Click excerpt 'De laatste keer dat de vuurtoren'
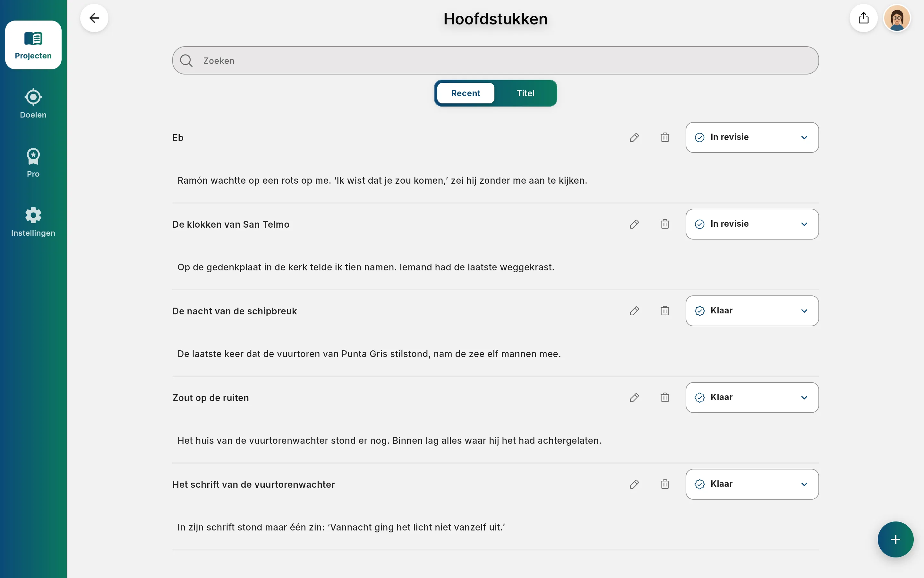 369,354
